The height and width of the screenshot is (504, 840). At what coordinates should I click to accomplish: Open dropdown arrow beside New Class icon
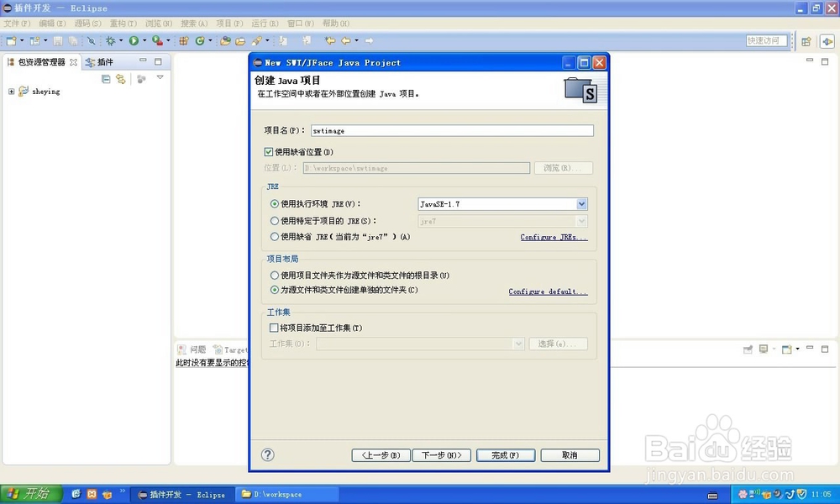[210, 40]
